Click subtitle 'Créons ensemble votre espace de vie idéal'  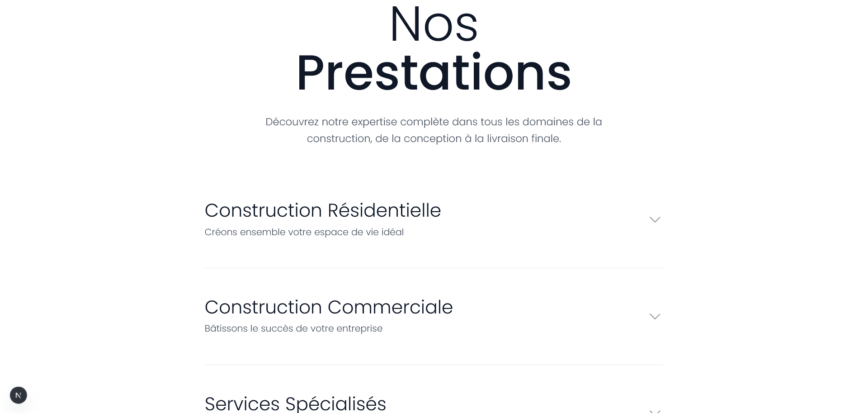[x=304, y=232]
